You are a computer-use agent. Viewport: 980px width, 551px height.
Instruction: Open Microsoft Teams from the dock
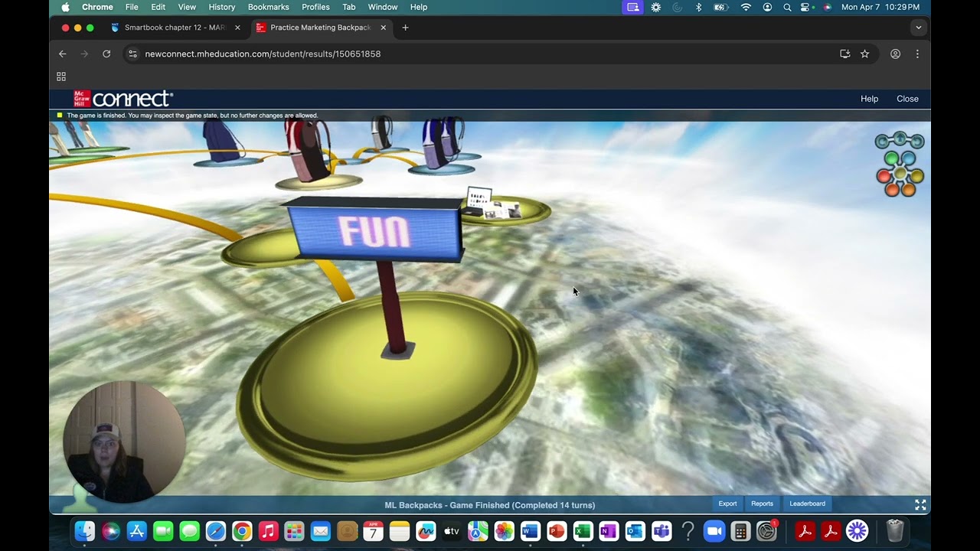point(661,530)
